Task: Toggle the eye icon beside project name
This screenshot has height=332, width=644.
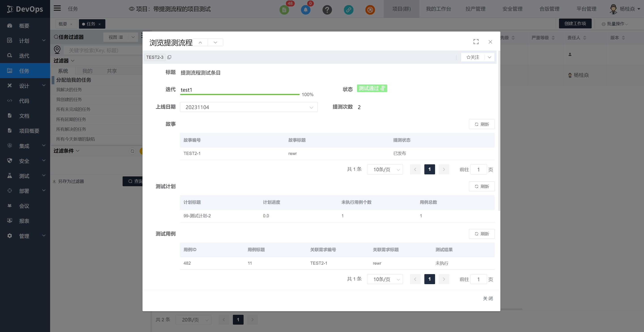Action: (x=132, y=9)
